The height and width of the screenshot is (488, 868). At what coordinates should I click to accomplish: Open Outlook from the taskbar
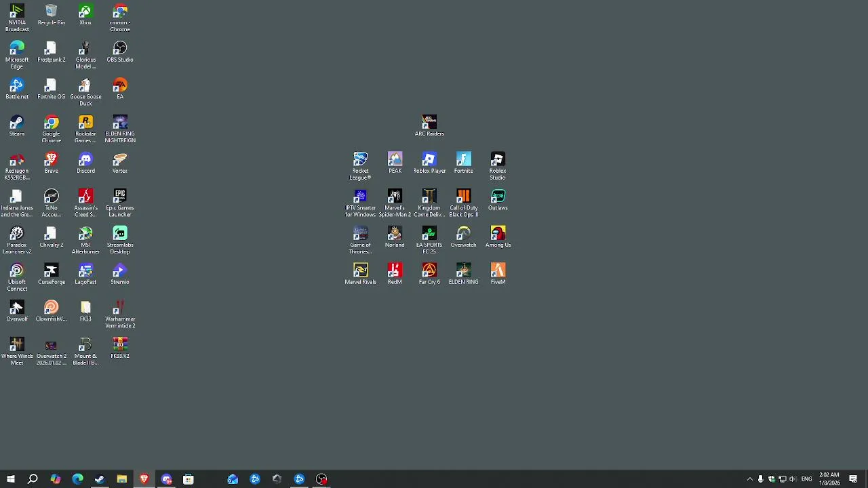click(233, 479)
